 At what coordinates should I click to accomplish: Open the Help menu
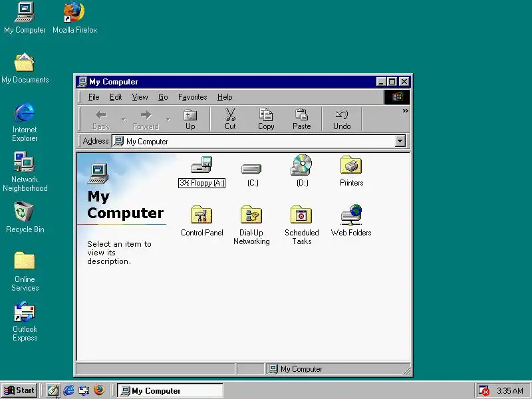[x=225, y=97]
